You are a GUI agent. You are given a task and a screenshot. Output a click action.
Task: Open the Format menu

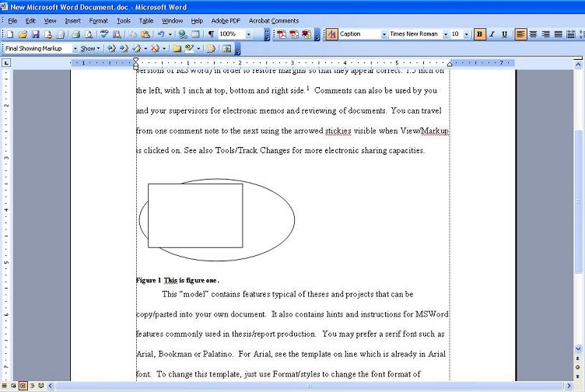click(x=99, y=21)
